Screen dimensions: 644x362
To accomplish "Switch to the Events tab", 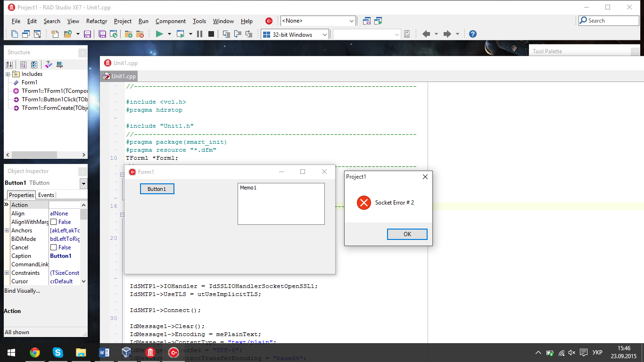I will click(x=46, y=195).
